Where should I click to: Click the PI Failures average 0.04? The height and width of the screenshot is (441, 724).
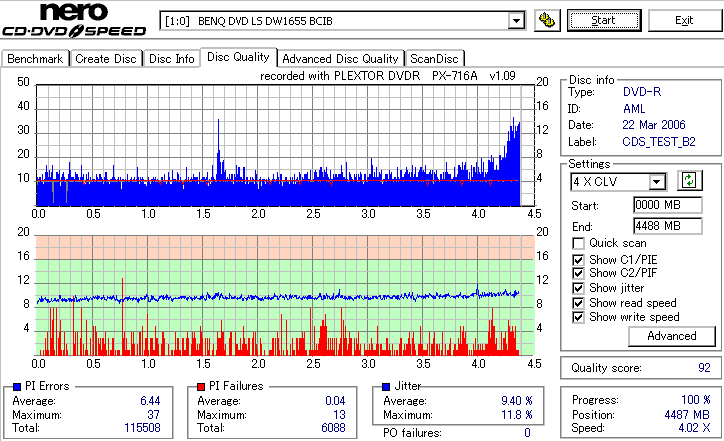(335, 401)
